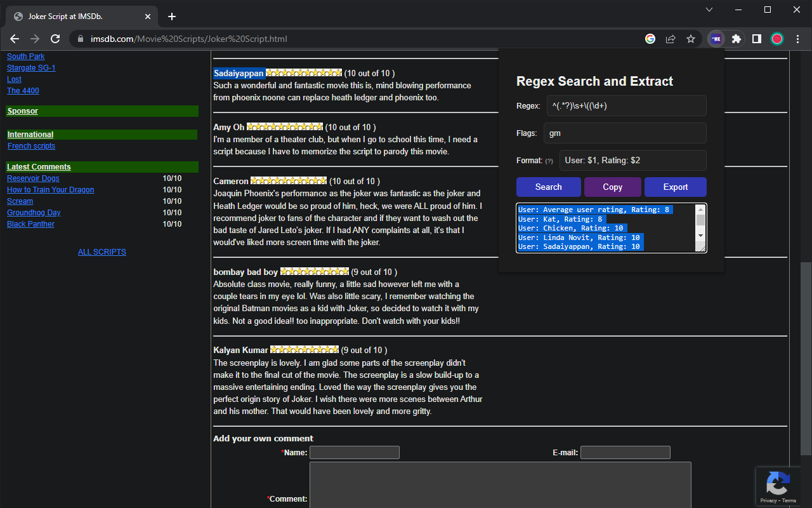
Task: View site information lock icon
Action: pyautogui.click(x=81, y=39)
